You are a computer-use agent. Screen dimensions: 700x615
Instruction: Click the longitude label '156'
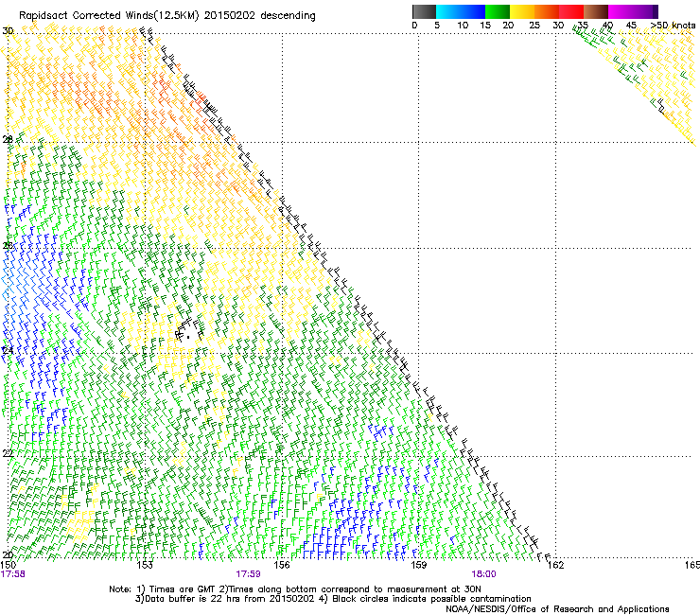[282, 565]
